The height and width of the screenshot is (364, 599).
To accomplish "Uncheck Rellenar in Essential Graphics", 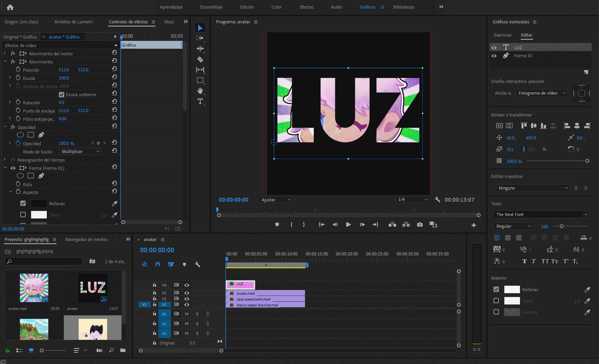I will coord(496,289).
